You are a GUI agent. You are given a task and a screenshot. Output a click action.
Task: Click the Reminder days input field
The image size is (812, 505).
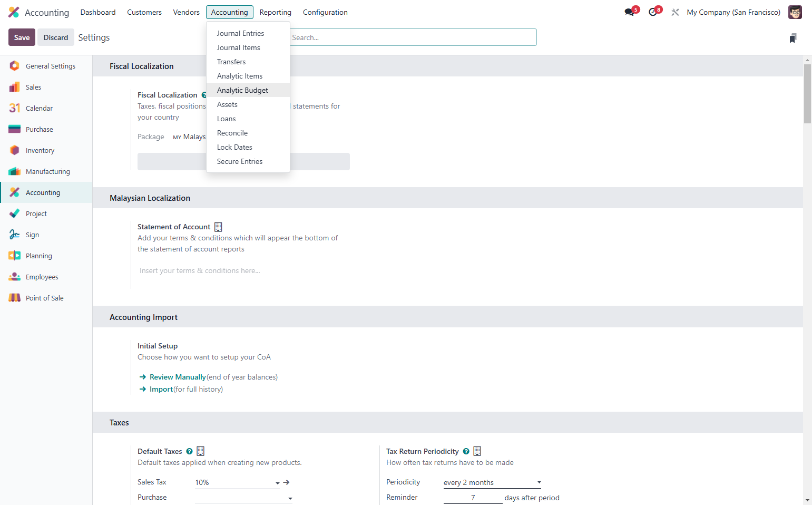click(x=473, y=498)
